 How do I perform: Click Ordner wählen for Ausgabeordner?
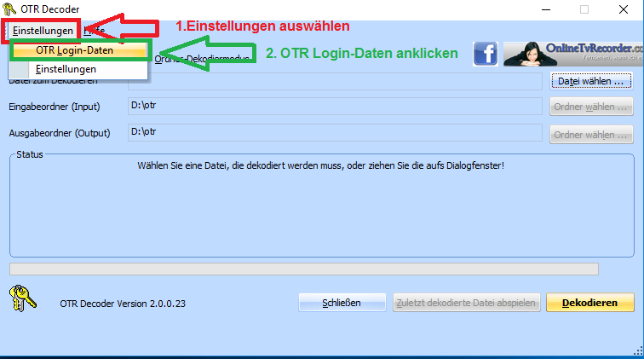[592, 135]
